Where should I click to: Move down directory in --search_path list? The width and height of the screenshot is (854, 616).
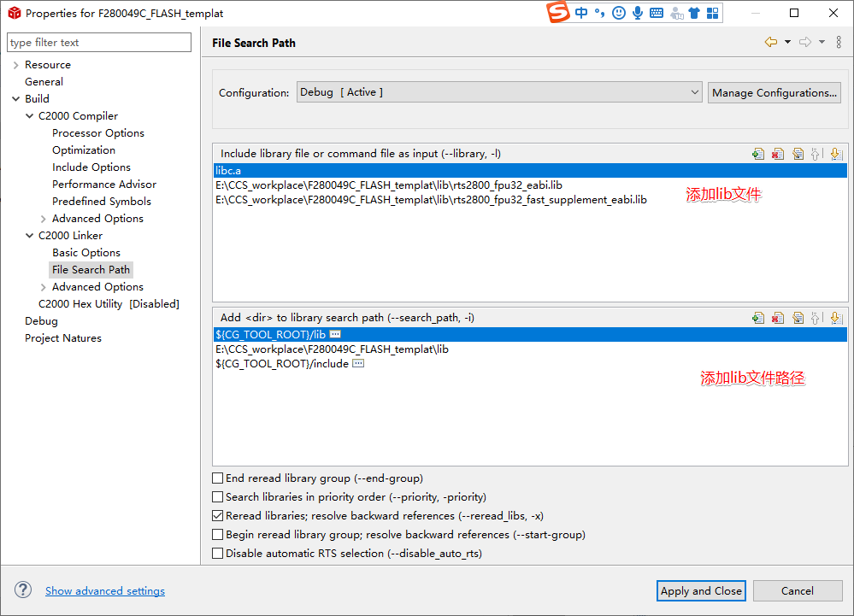click(x=836, y=318)
